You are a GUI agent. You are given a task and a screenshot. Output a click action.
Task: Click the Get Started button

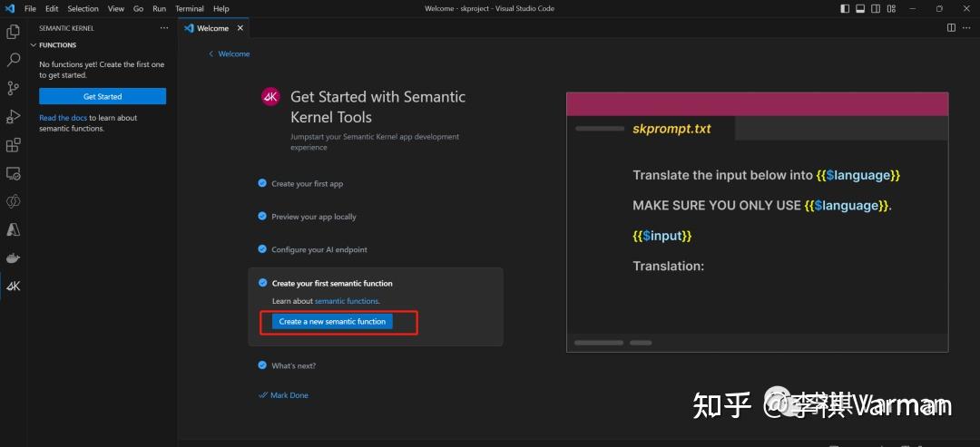[103, 96]
